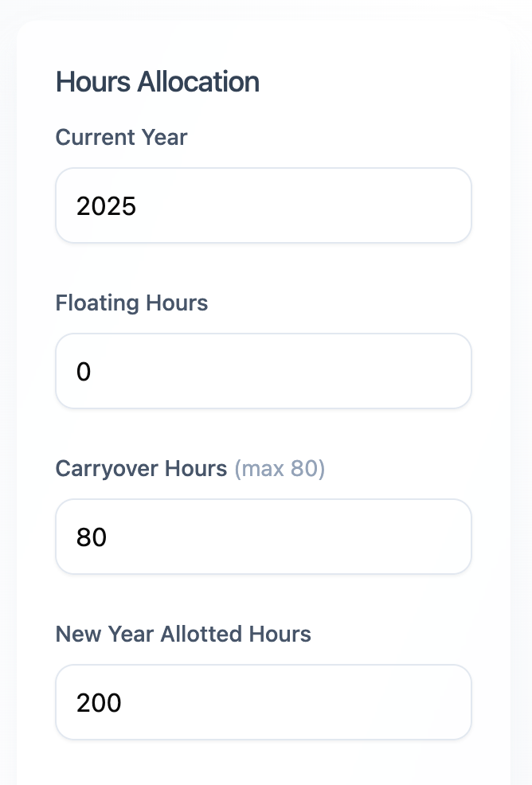Click the word Carryover in the label
The image size is (532, 785).
108,468
